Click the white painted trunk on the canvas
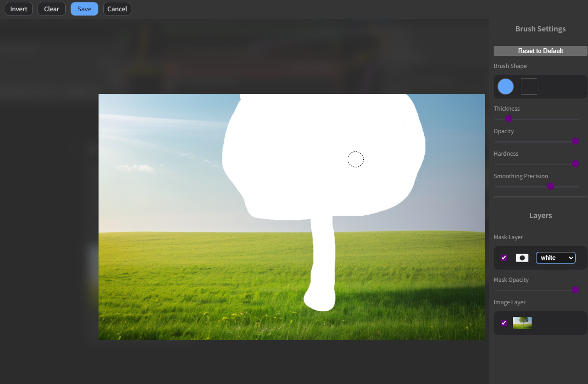Screen dimensions: 588x384 [323, 263]
